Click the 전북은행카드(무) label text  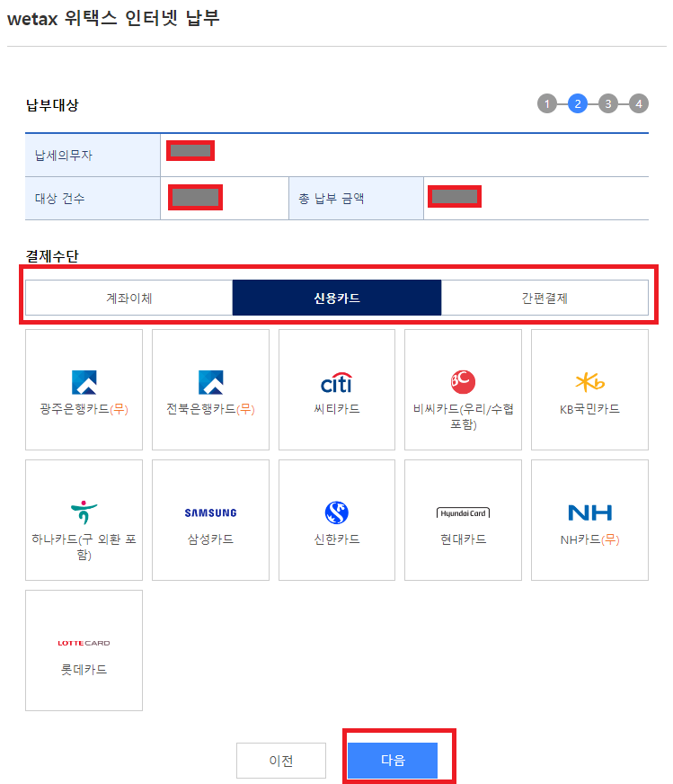(x=210, y=409)
